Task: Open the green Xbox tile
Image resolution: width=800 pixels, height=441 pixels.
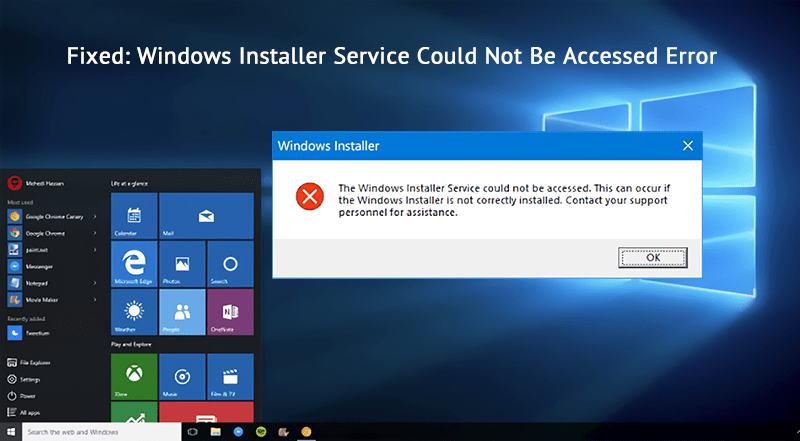Action: (x=134, y=377)
